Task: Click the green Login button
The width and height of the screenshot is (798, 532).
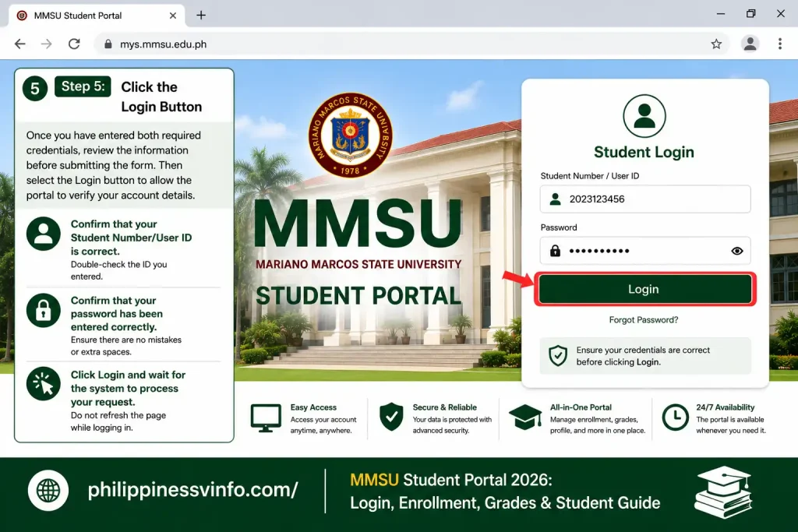Action: point(644,289)
